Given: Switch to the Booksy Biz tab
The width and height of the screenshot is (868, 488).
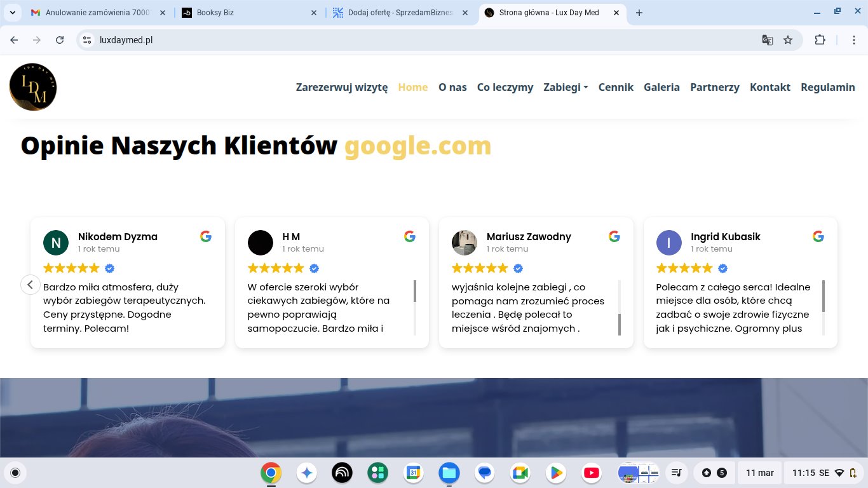Looking at the screenshot, I should (x=248, y=13).
